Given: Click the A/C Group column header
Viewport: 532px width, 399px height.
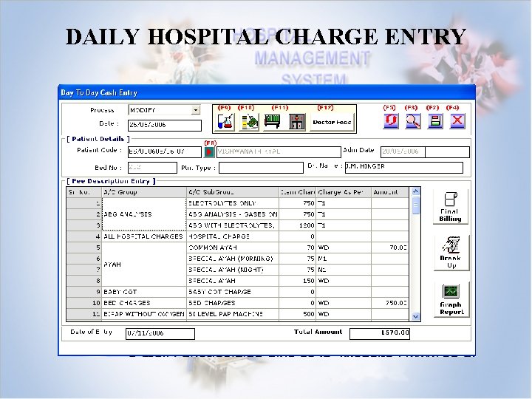Looking at the screenshot, I should [144, 192].
